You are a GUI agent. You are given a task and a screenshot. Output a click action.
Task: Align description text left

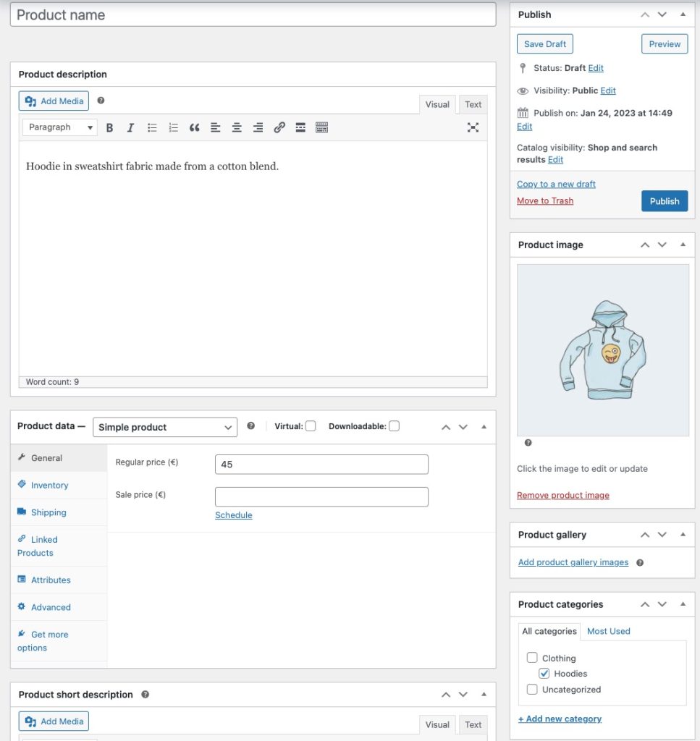216,127
